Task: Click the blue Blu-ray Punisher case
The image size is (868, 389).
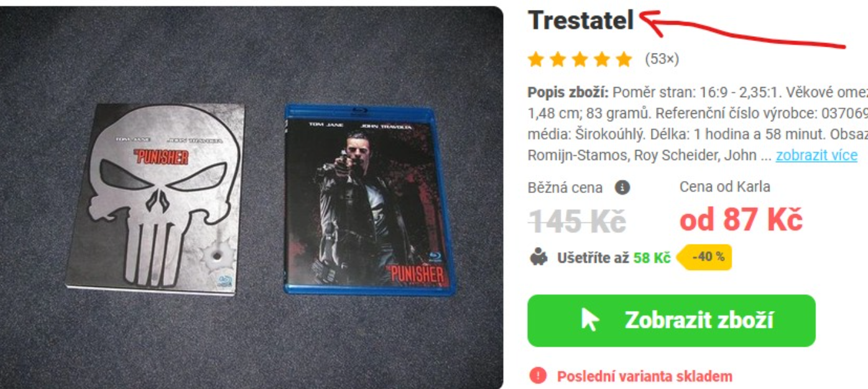Action: click(x=369, y=199)
